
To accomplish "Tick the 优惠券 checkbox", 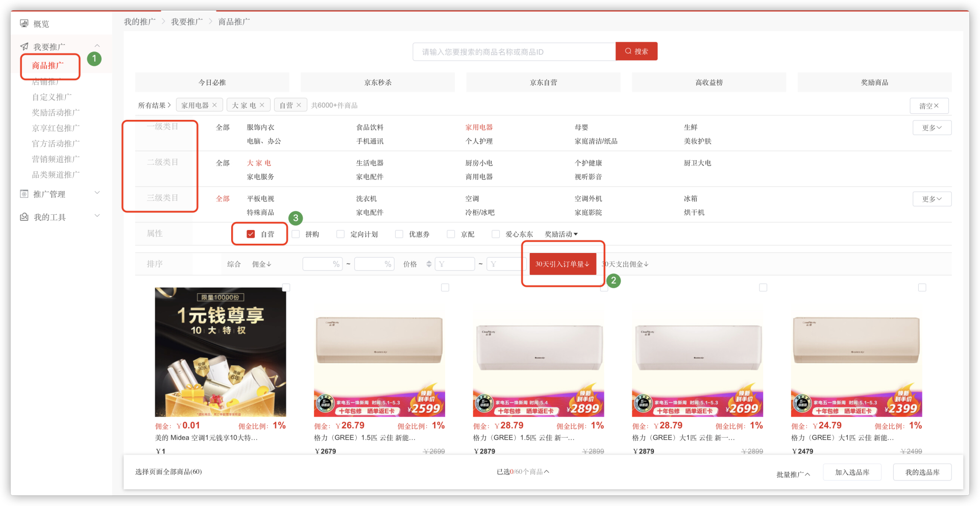I will 399,234.
